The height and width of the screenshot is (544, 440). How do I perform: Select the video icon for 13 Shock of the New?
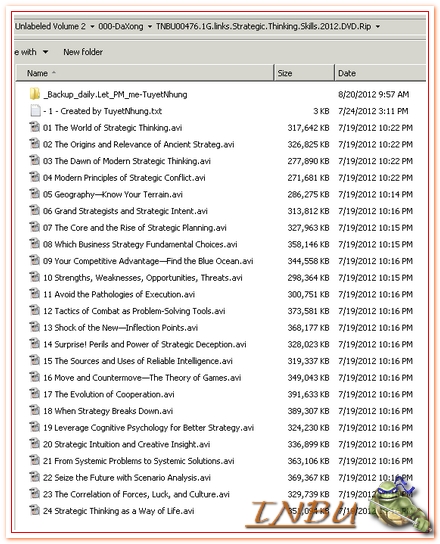coord(35,327)
